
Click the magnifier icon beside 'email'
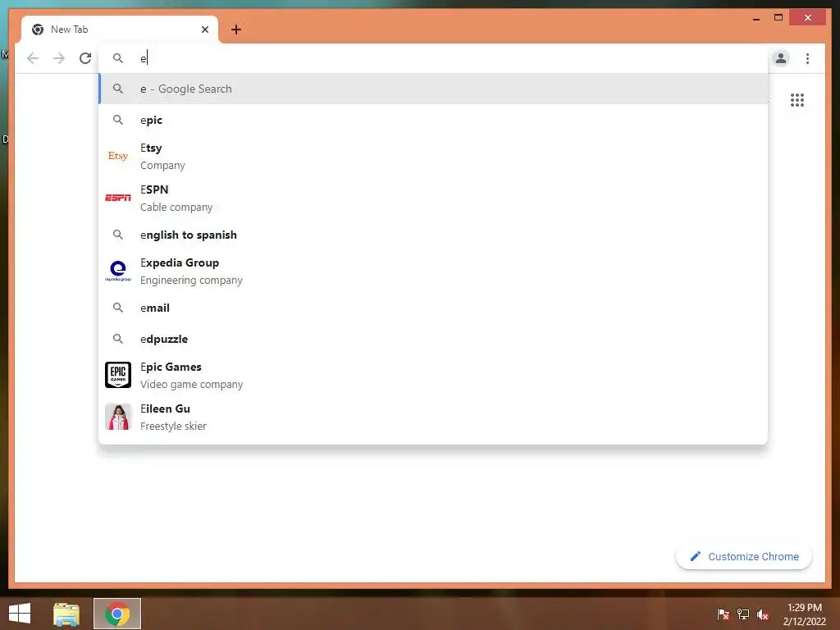pyautogui.click(x=118, y=308)
